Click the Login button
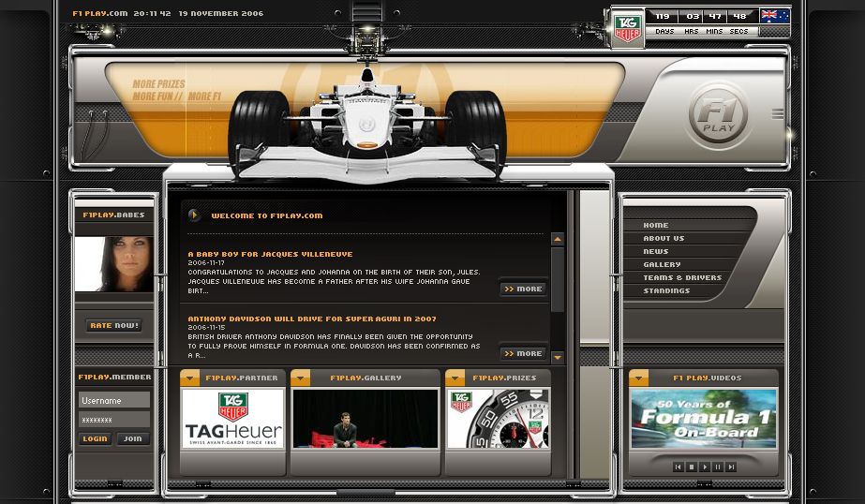 [95, 439]
